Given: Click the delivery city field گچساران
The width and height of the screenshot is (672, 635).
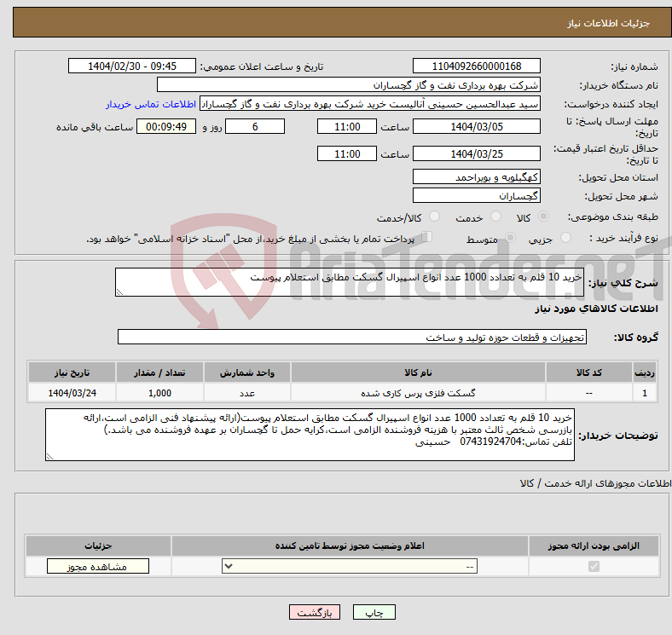Looking at the screenshot, I should point(476,196).
